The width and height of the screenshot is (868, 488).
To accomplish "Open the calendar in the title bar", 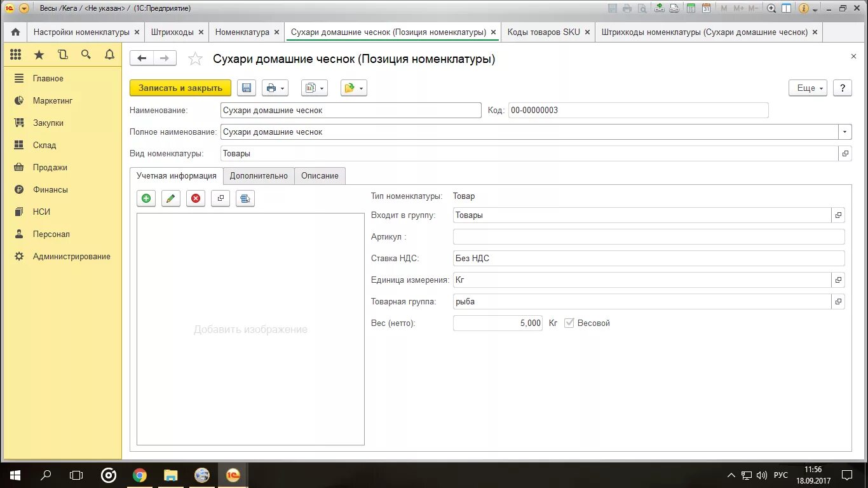I will (706, 8).
